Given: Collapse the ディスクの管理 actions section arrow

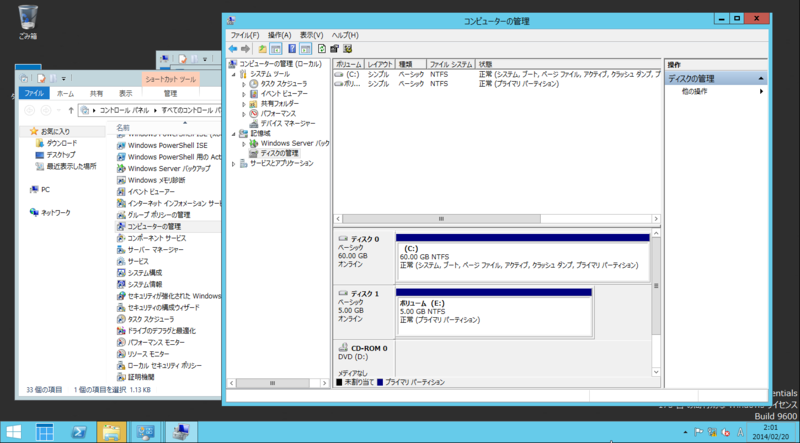Looking at the screenshot, I should [761, 79].
